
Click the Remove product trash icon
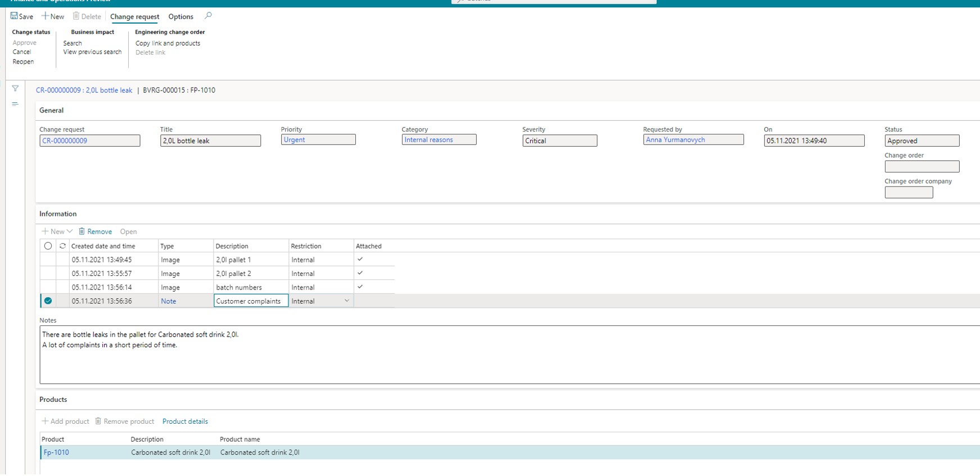coord(98,421)
